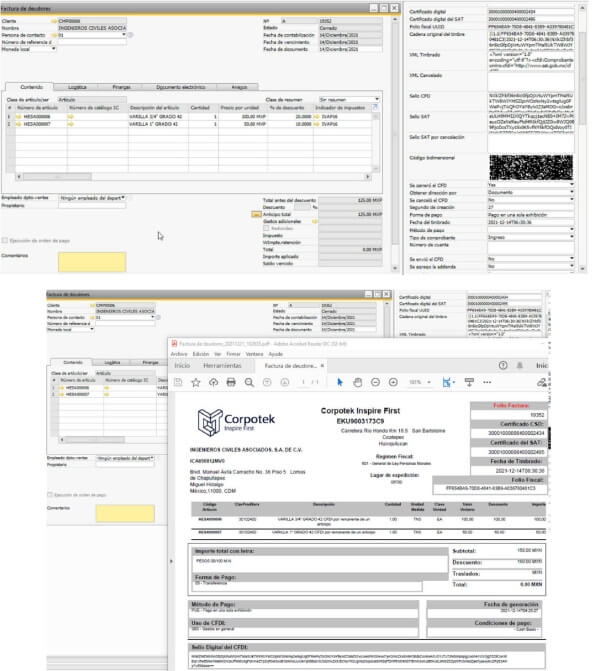The height and width of the screenshot is (671, 600).
Task: Click the cloud upload icon in Acrobat
Action: click(213, 382)
